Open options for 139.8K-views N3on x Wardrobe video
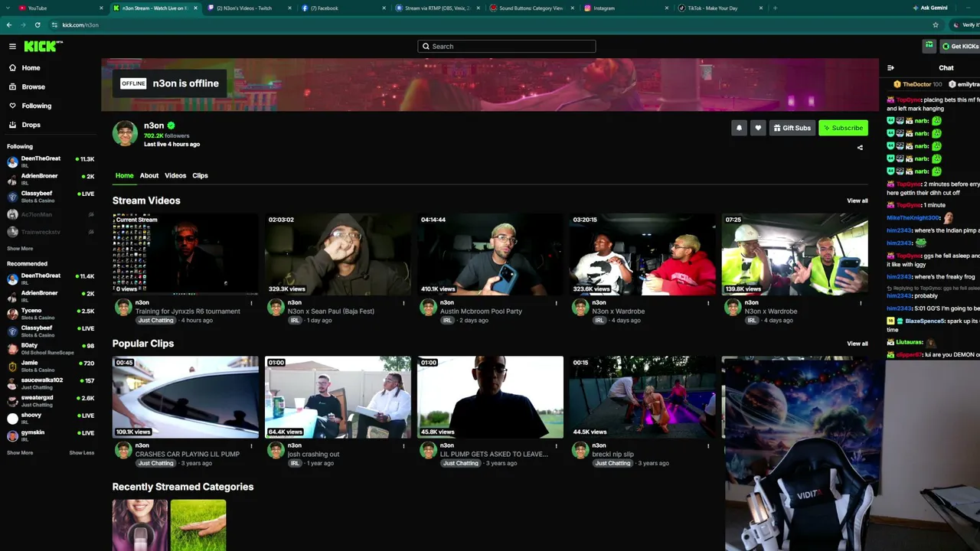This screenshot has width=980, height=551. 861,303
